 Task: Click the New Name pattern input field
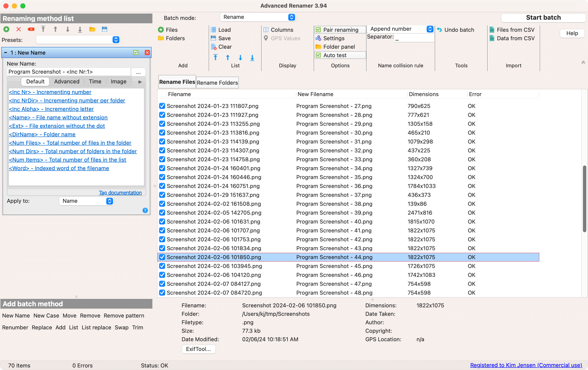68,72
